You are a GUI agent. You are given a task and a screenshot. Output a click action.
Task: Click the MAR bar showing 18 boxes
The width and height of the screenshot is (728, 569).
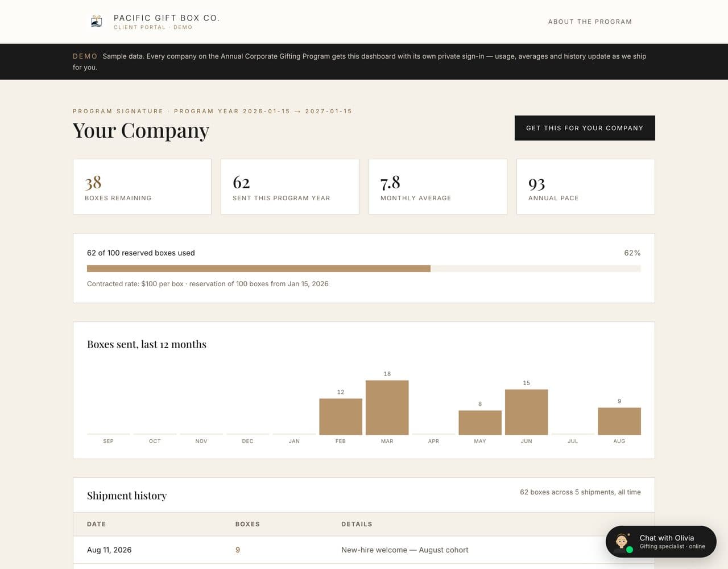point(387,407)
